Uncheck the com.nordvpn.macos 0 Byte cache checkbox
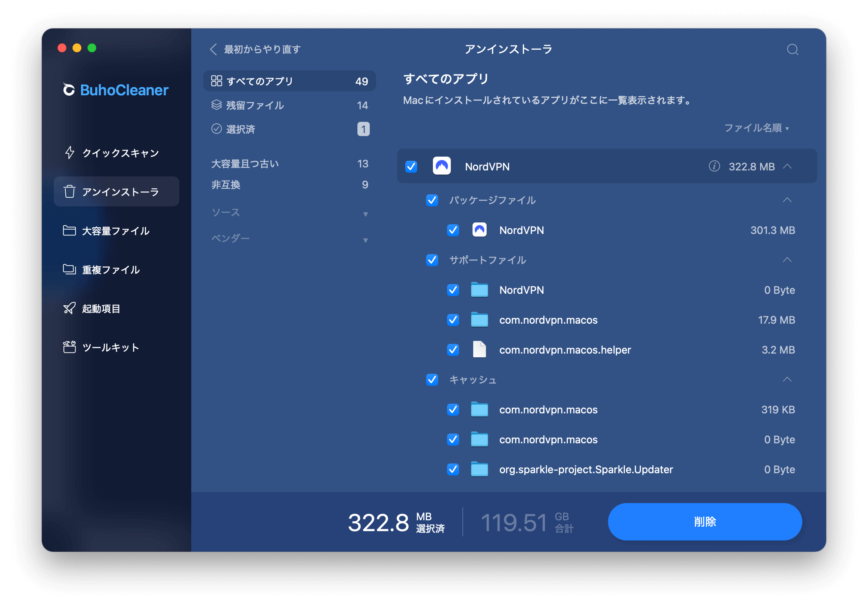 tap(453, 439)
